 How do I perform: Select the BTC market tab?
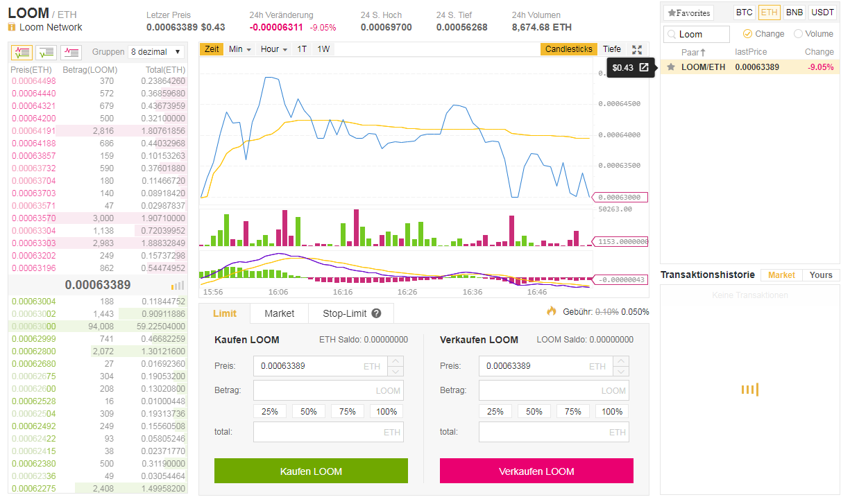(744, 12)
